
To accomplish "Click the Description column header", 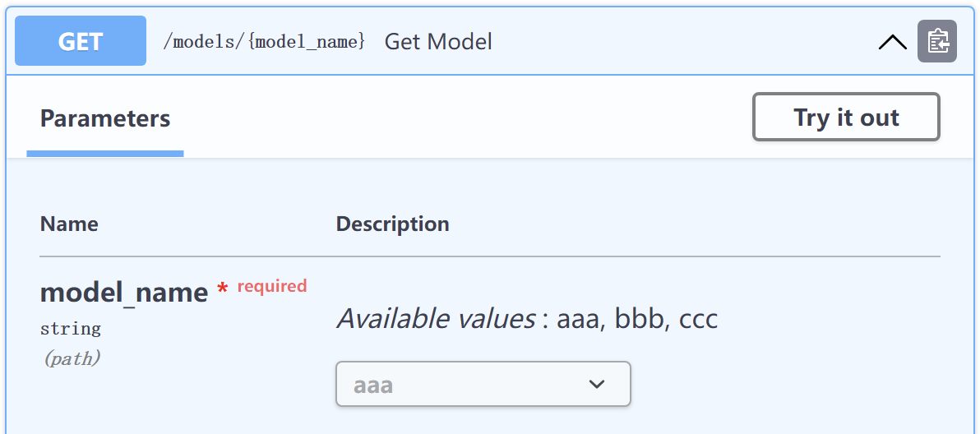I will [392, 224].
